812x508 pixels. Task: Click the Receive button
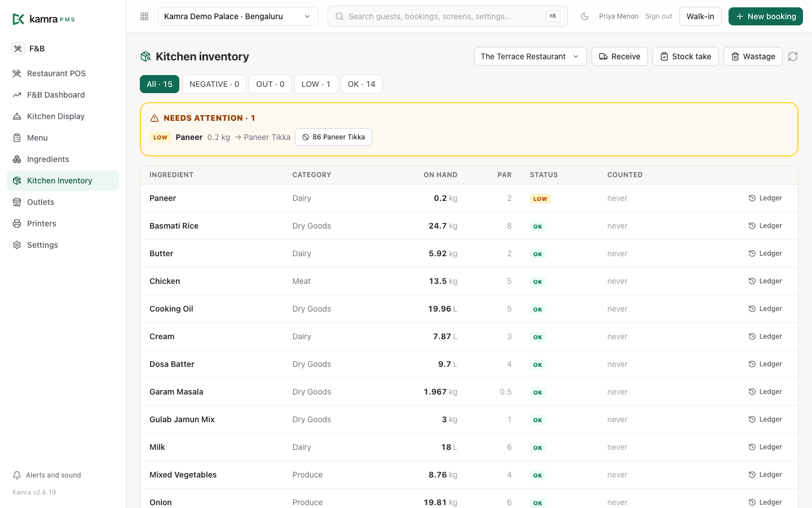tap(619, 56)
